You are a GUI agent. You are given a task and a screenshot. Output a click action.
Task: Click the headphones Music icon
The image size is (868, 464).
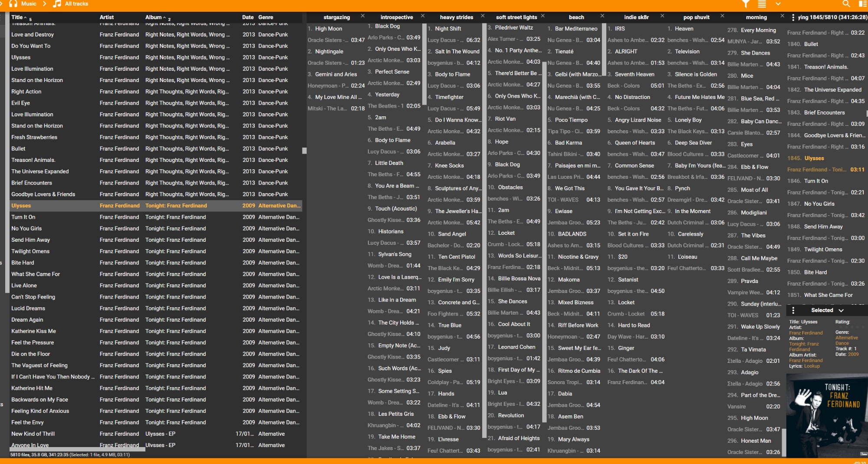13,4
